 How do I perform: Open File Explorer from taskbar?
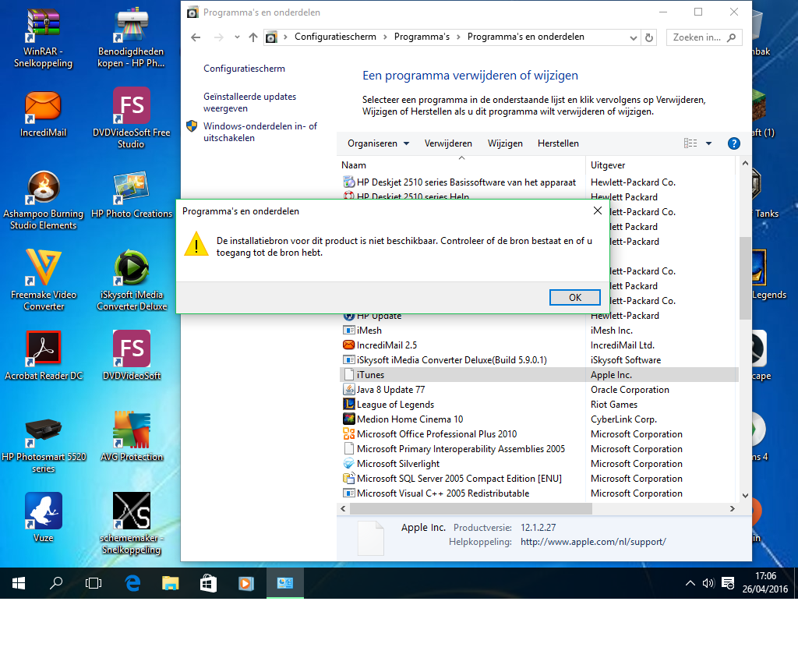coord(170,583)
